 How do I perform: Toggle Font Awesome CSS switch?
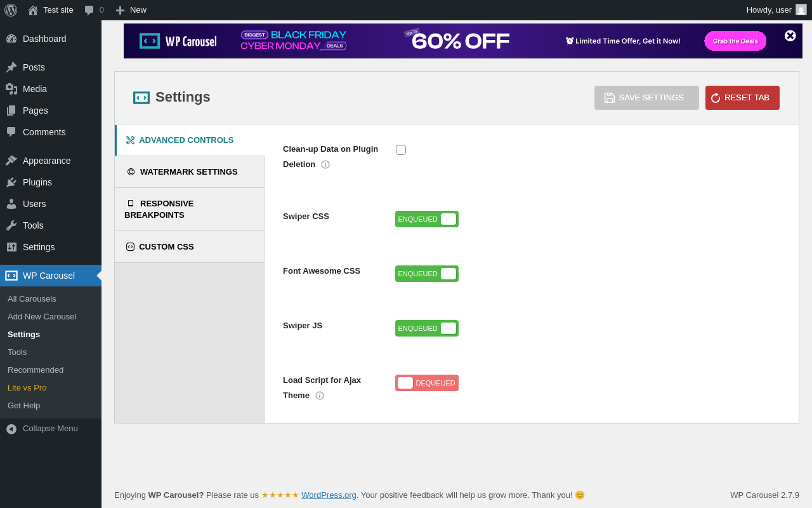(427, 274)
